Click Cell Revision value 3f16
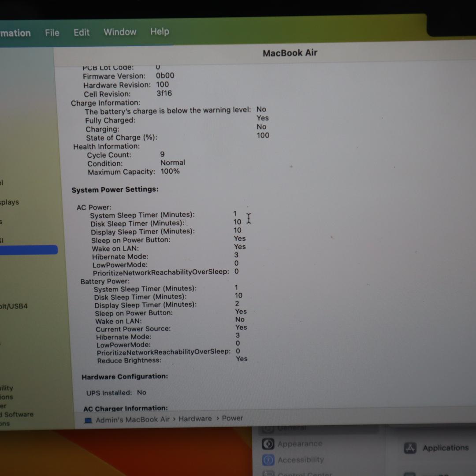476x476 pixels. coord(164,93)
